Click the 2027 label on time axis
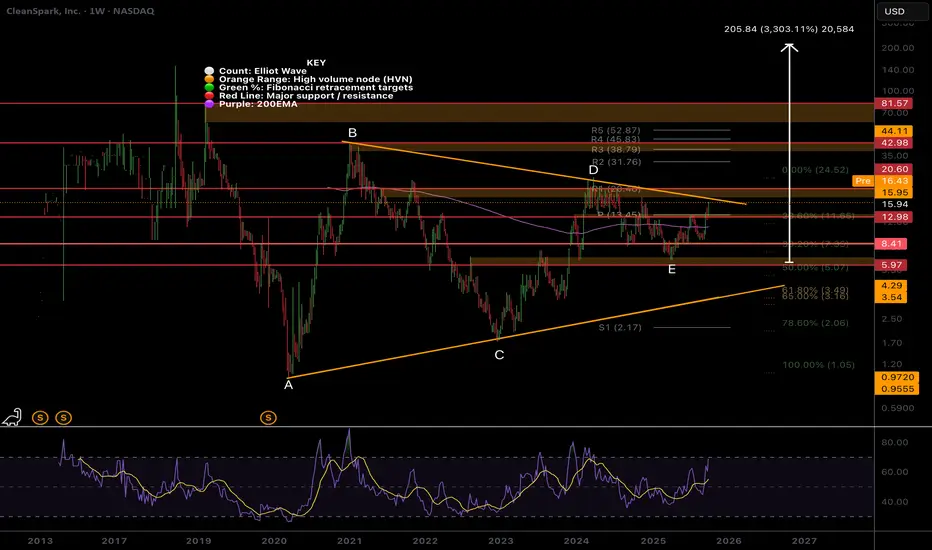Image resolution: width=932 pixels, height=550 pixels. pyautogui.click(x=804, y=541)
